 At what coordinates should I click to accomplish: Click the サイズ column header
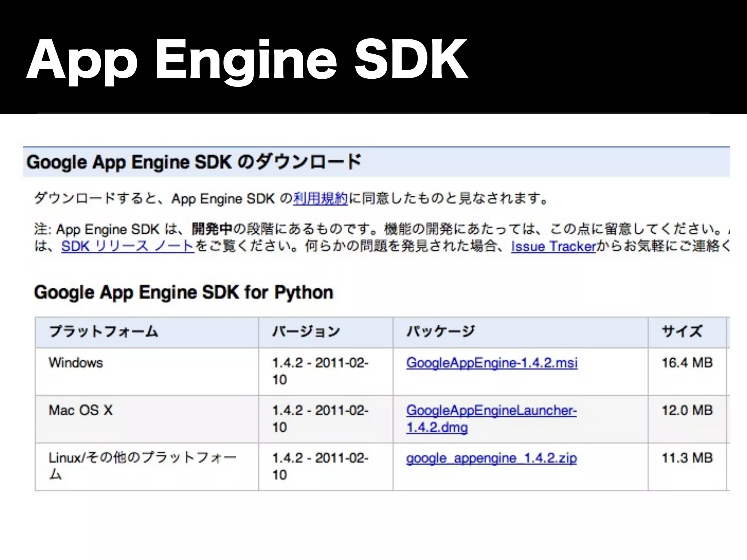click(x=681, y=331)
